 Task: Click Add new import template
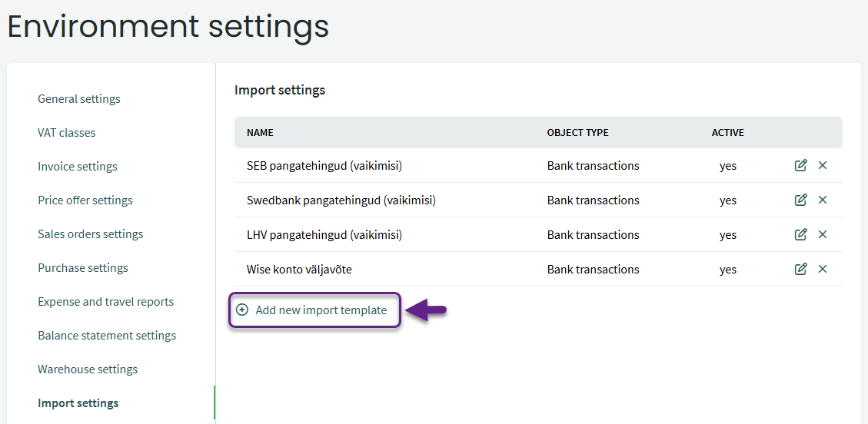point(321,310)
